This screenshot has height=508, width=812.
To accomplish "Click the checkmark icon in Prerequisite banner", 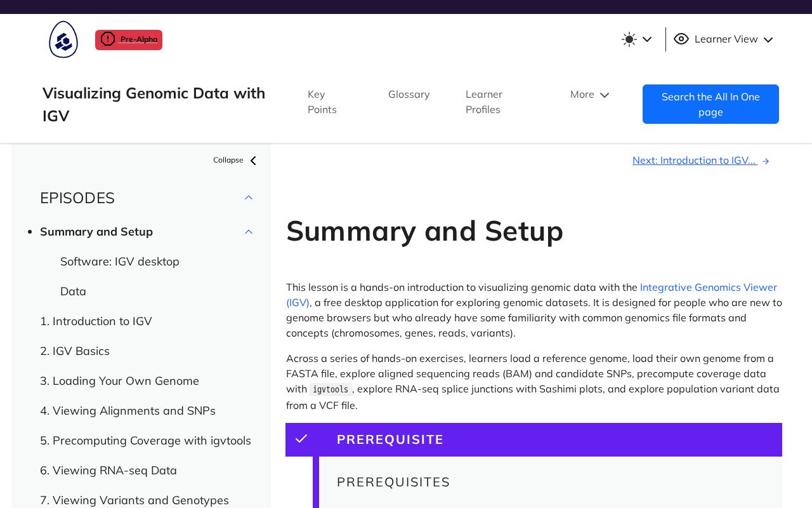I will (301, 439).
